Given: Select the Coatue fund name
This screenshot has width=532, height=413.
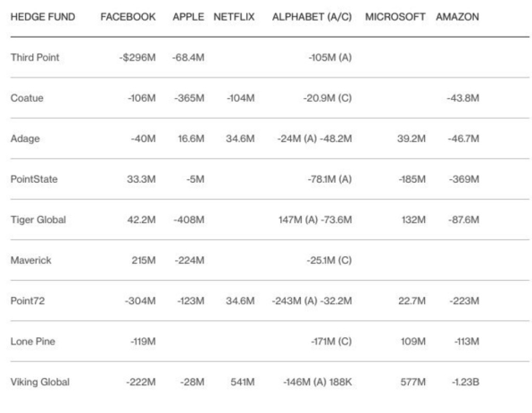Looking at the screenshot, I should click(x=27, y=98).
